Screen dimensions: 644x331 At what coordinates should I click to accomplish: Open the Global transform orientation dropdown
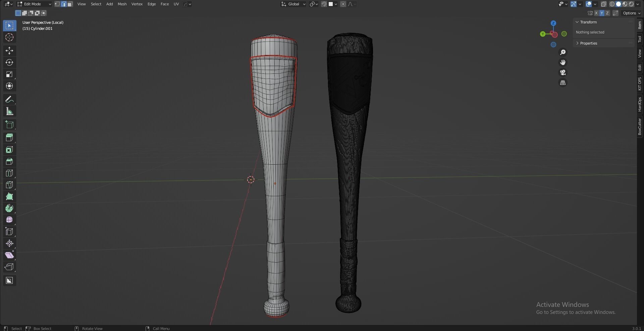[293, 4]
